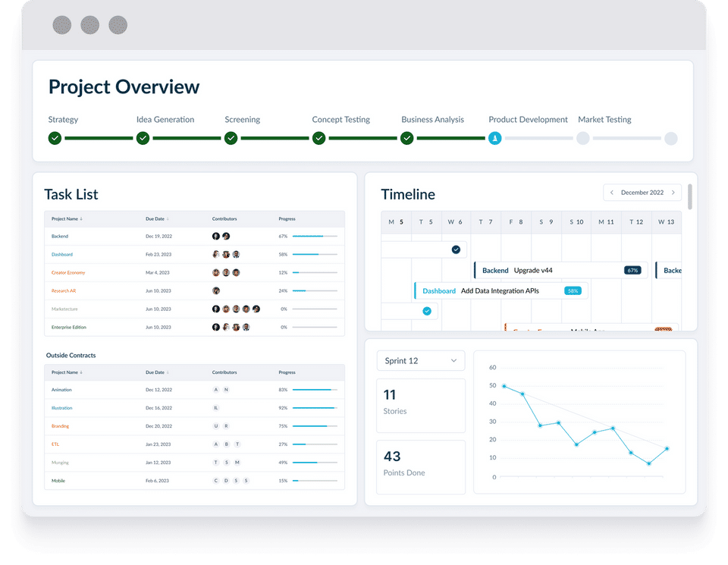Click the Backend 67% progress bar in Task List
The image size is (728, 565).
(315, 237)
